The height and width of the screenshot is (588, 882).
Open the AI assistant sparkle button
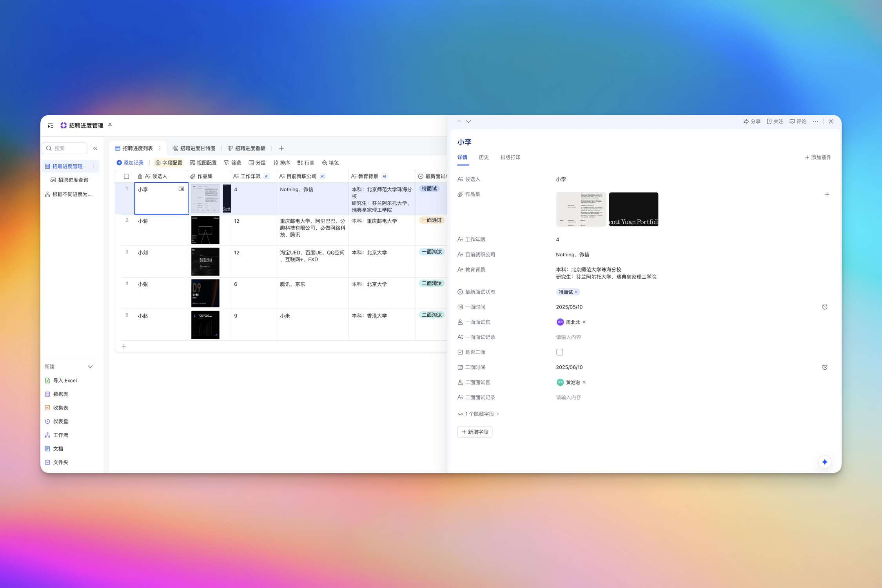(825, 462)
